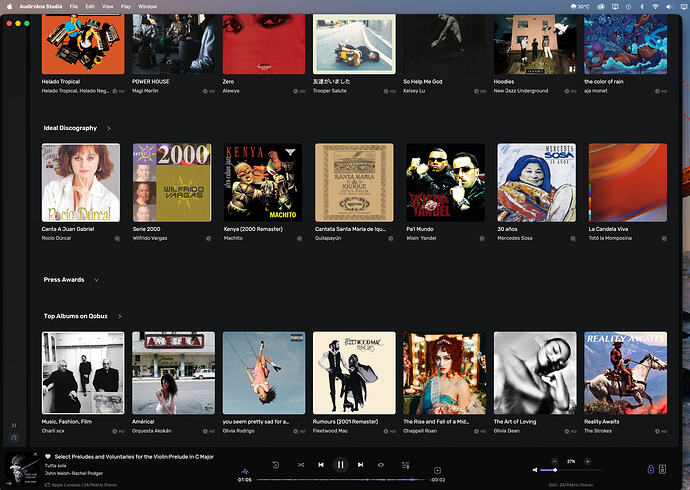Open the Ideal Discography section arrow
The height and width of the screenshot is (490, 690).
click(109, 128)
